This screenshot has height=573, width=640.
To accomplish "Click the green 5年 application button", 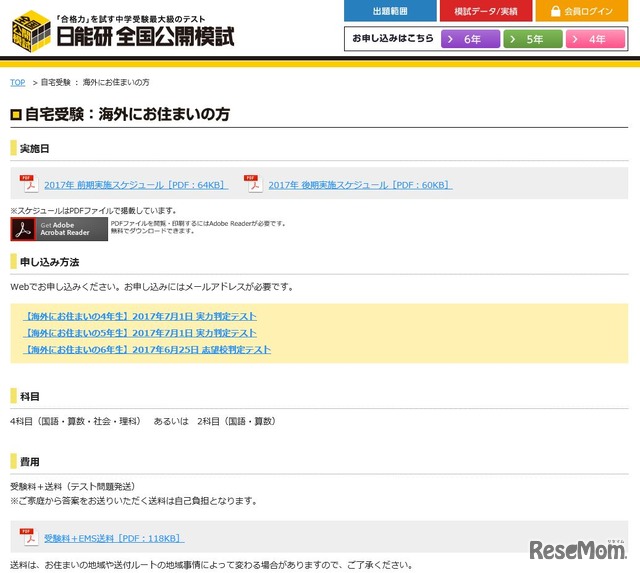I will 533,39.
